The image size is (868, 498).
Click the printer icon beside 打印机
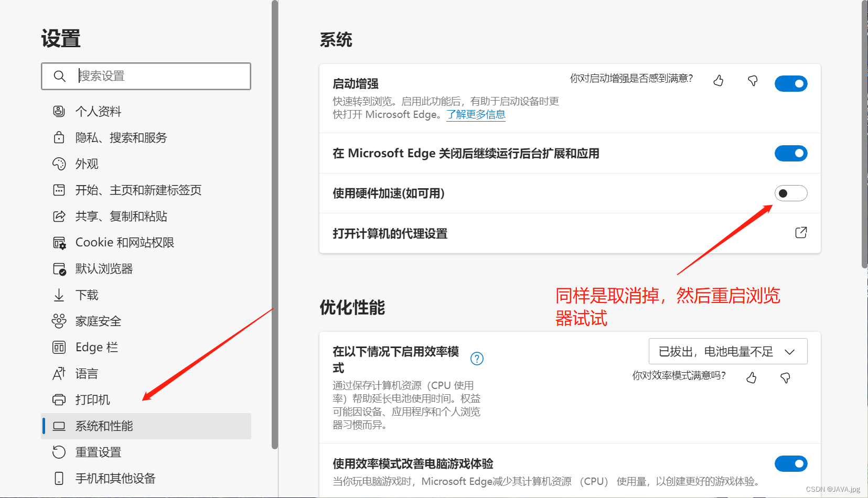59,399
